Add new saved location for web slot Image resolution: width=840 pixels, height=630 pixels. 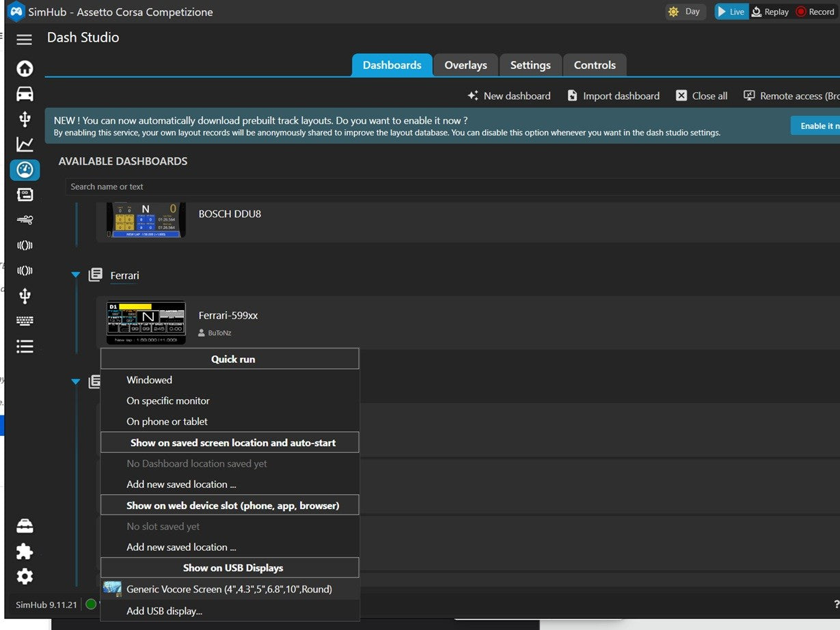[x=230, y=547]
